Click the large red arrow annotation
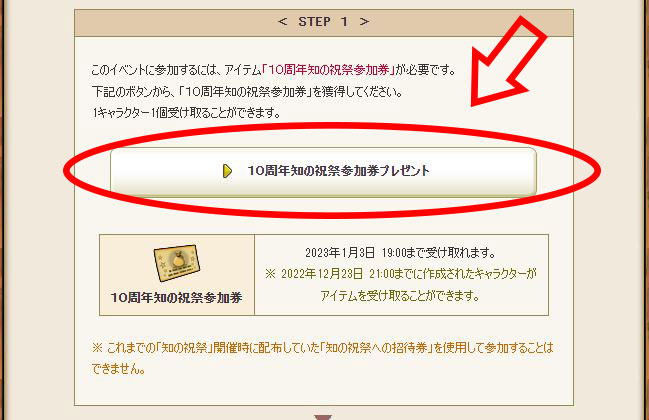 [x=507, y=62]
